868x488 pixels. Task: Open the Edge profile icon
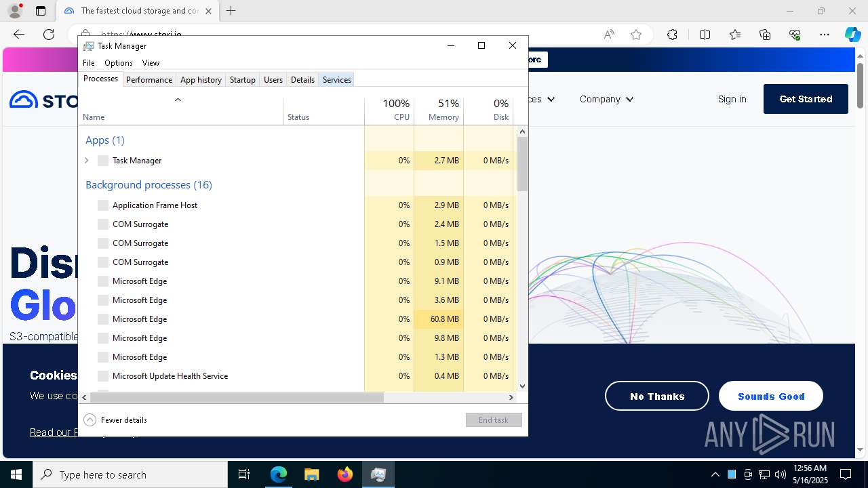tap(15, 11)
